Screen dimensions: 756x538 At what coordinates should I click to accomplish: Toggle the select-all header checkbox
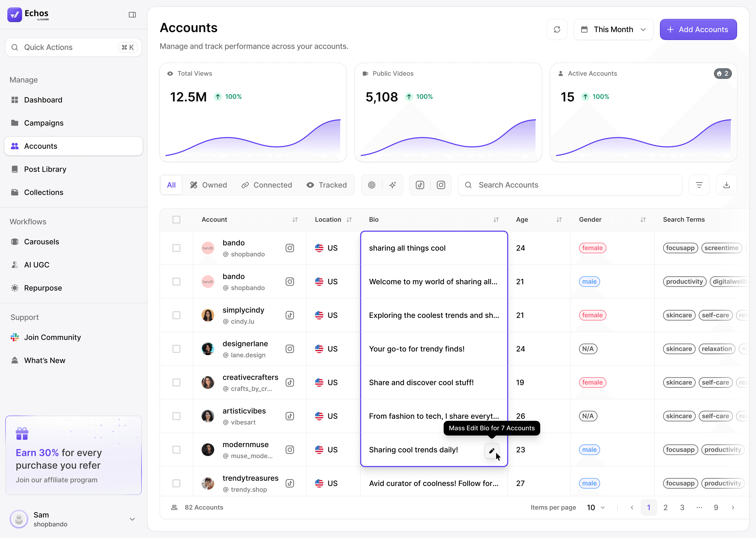coord(176,220)
